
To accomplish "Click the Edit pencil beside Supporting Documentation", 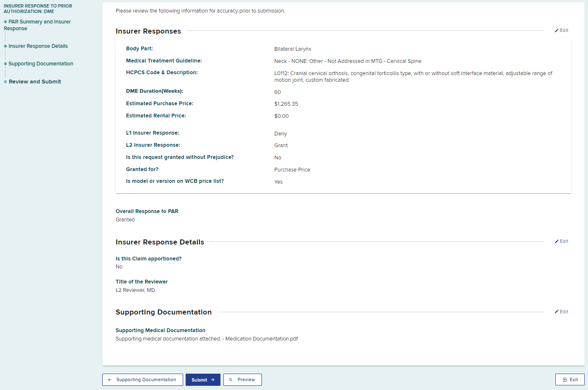I will tap(557, 312).
